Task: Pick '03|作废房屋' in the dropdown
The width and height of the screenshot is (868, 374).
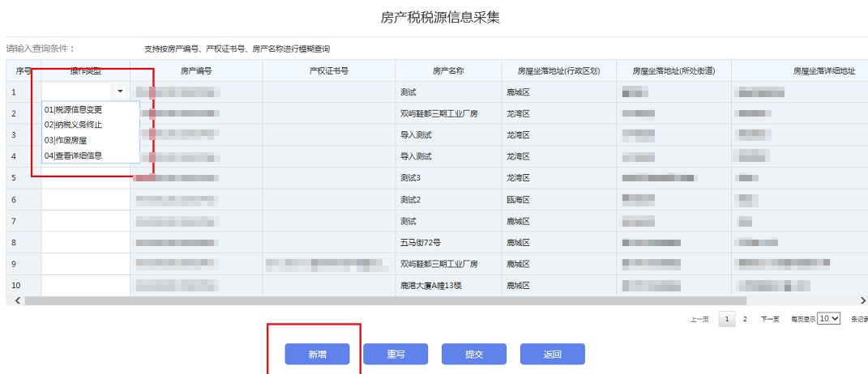Action: point(66,140)
